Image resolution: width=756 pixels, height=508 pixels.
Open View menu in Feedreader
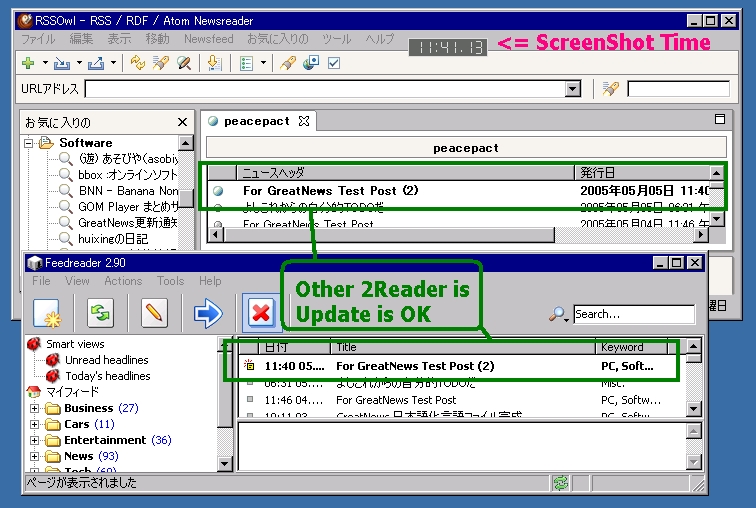pos(77,281)
